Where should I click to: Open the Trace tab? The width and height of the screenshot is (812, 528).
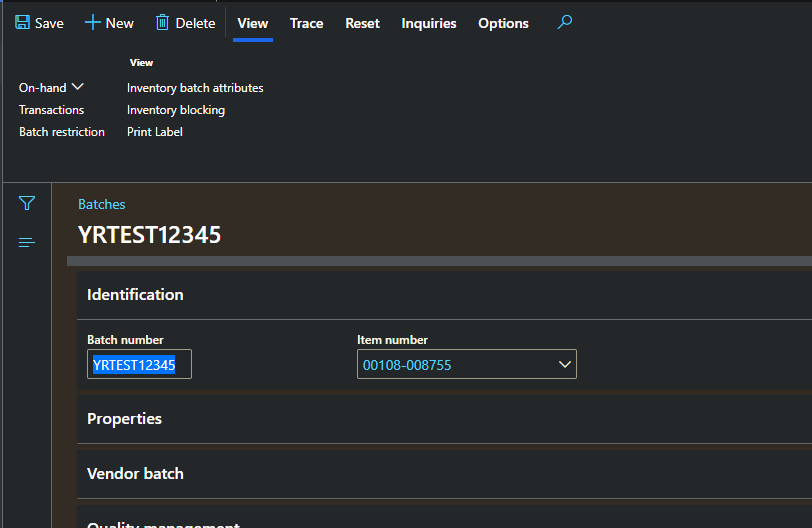(307, 23)
